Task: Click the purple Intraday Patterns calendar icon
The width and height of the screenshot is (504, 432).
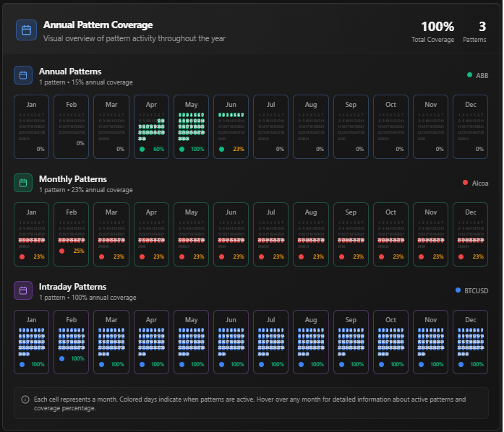Action: coord(23,290)
